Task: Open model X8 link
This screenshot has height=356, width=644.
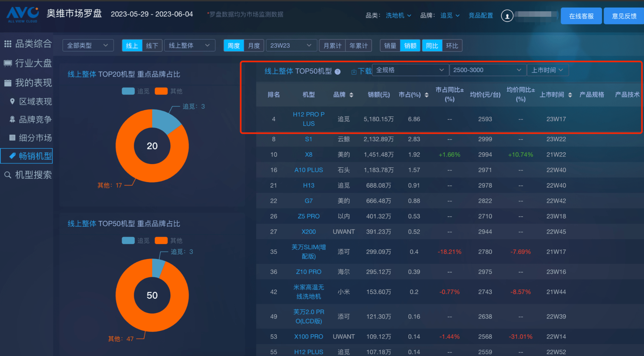Action: [309, 155]
